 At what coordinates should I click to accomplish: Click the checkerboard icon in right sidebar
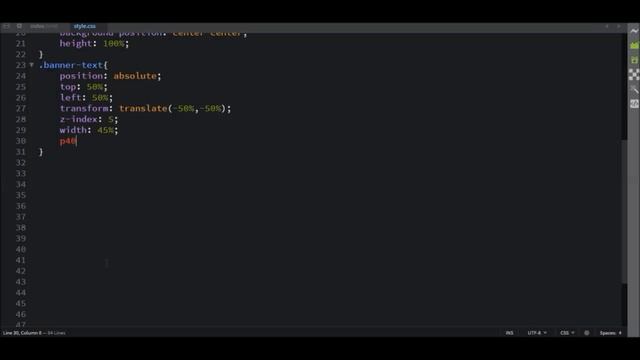[634, 74]
